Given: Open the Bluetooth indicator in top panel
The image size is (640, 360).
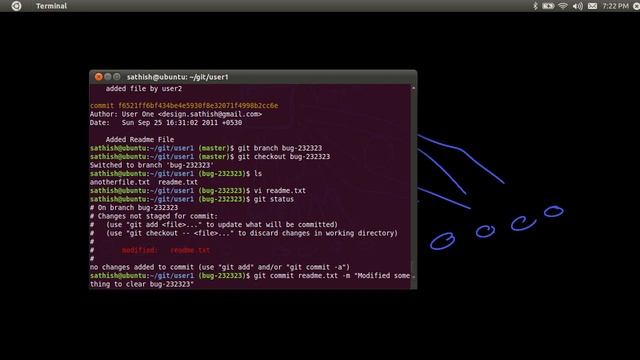Looking at the screenshot, I should coord(535,6).
